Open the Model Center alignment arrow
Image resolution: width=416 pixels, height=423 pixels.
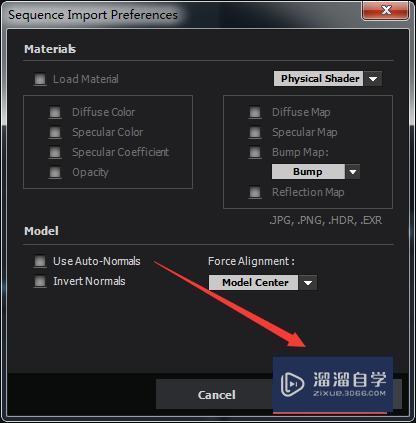(x=308, y=283)
